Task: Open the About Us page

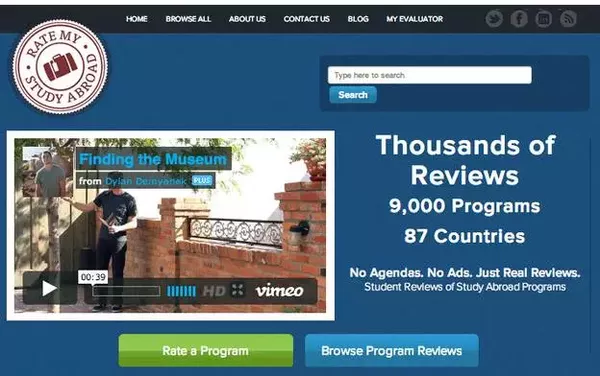Action: [247, 19]
